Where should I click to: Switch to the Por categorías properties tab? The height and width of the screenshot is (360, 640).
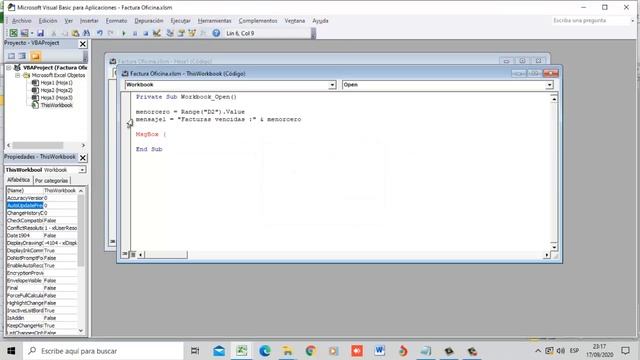coord(51,180)
